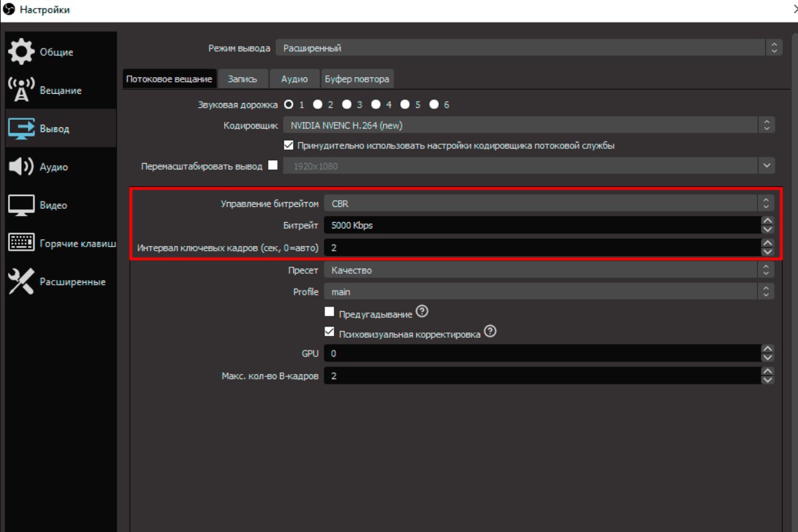Image resolution: width=798 pixels, height=532 pixels.
Task: Select the Вещание antenna icon
Action: click(21, 90)
